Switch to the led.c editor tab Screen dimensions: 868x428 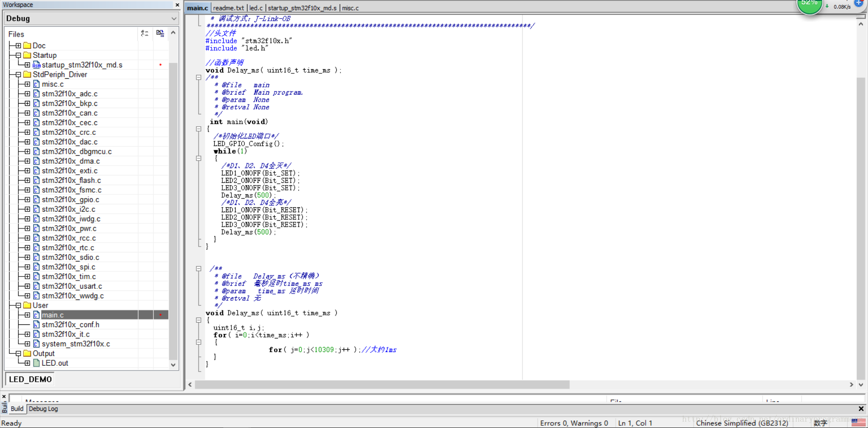256,8
